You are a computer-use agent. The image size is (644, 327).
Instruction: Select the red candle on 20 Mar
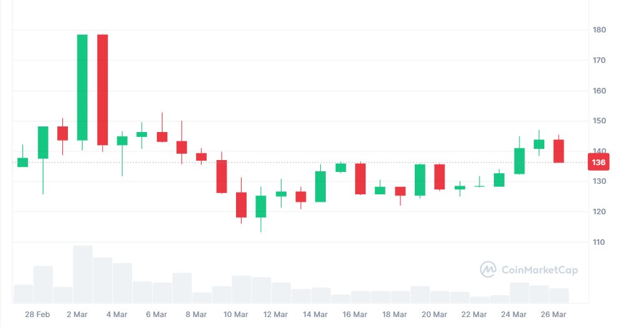coord(440,177)
